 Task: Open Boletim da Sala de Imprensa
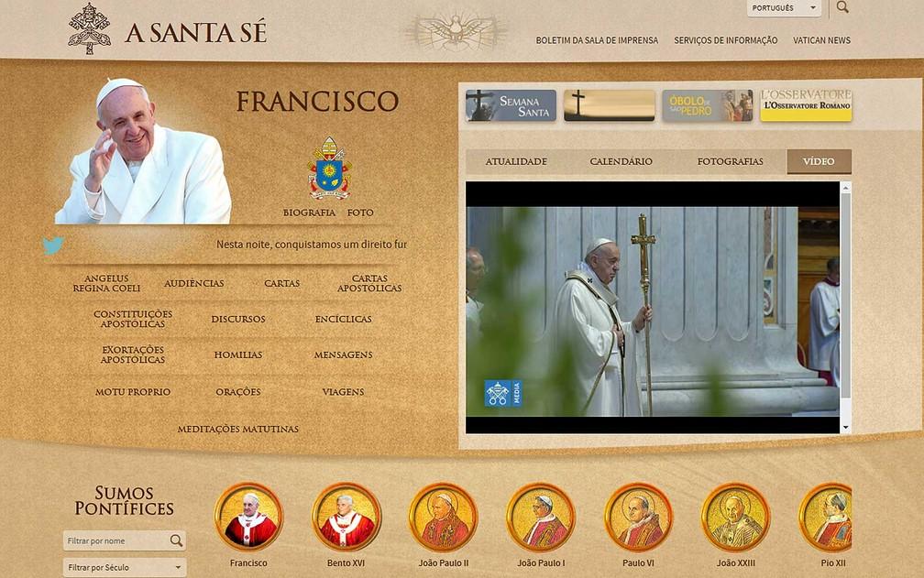[597, 40]
